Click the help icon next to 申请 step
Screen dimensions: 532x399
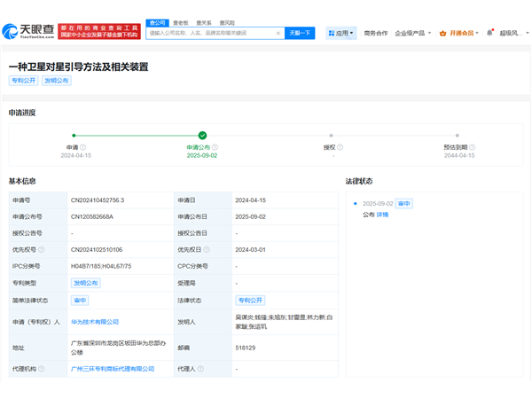82,147
